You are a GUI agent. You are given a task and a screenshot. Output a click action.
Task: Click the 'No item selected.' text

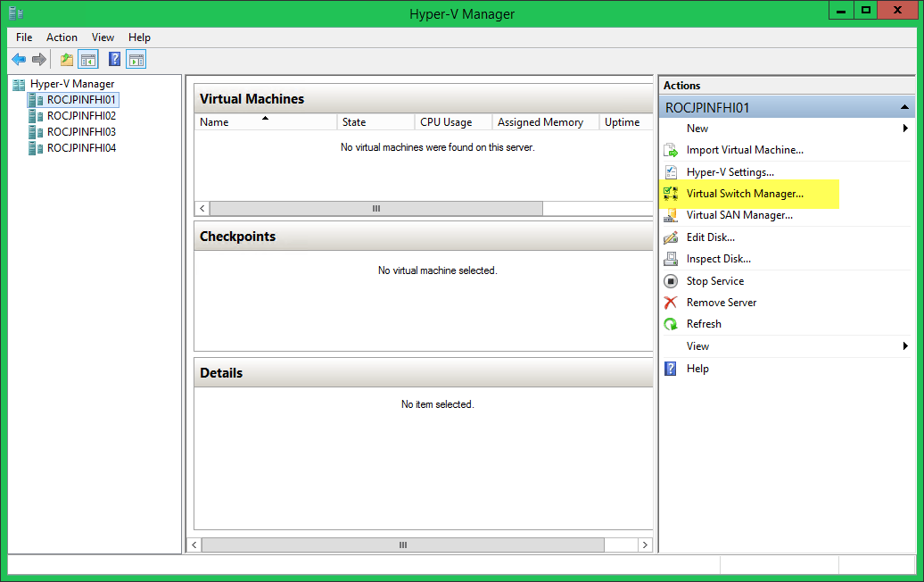coord(438,404)
